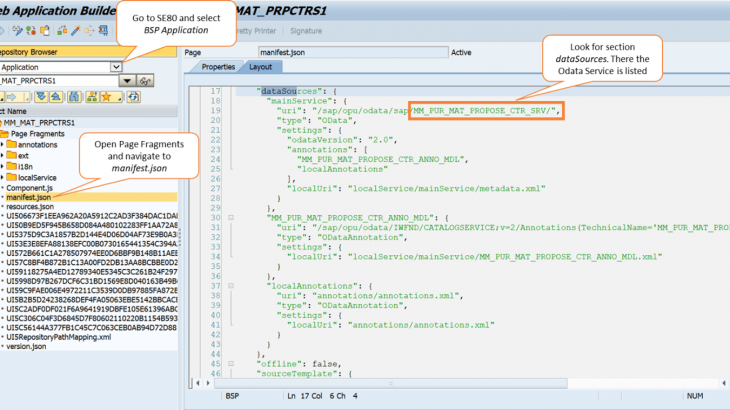Click the object hierarchy icon
730x410 pixels.
(92, 97)
